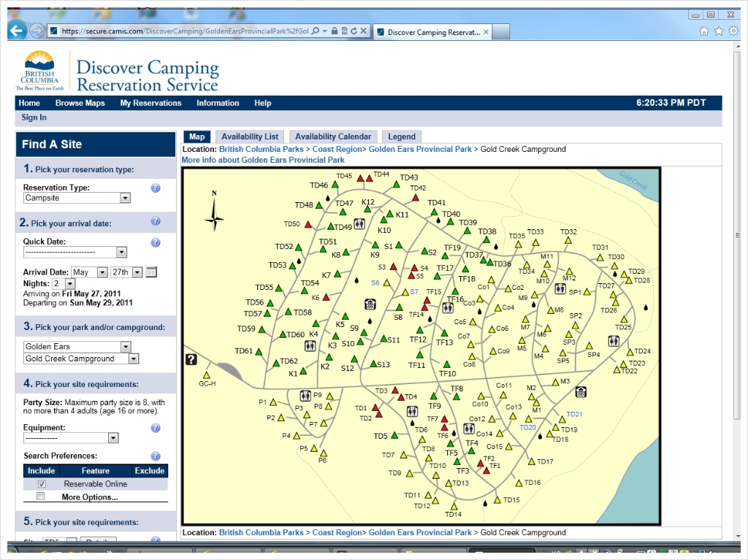Click help icon beside Search Preferences

click(156, 456)
